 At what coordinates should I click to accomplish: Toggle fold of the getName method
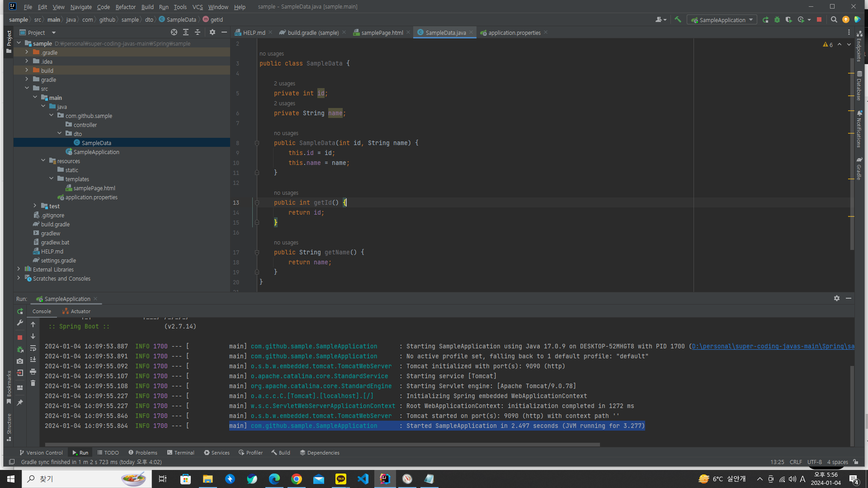click(257, 252)
